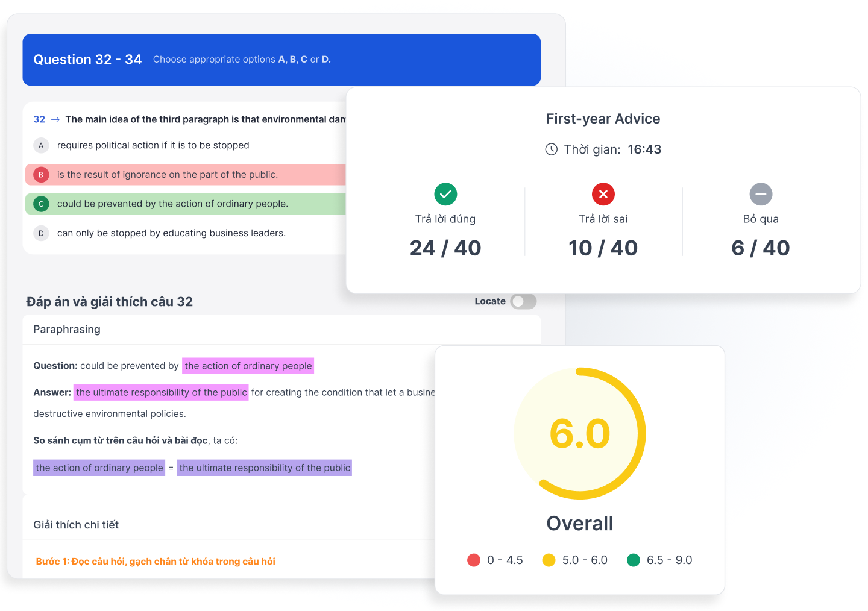Choose 'can only be stopped by educating business leaders'
Viewport: 868px width, 611px height.
pyautogui.click(x=171, y=233)
